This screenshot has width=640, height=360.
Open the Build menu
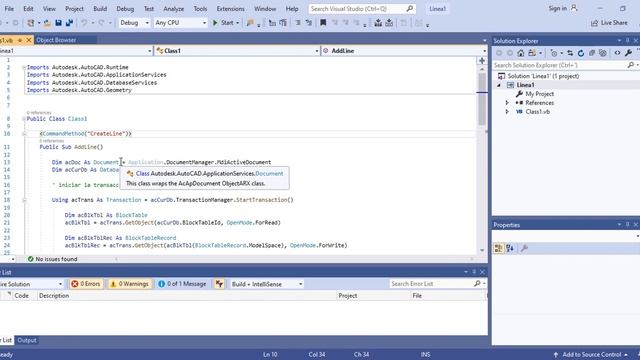tap(100, 9)
